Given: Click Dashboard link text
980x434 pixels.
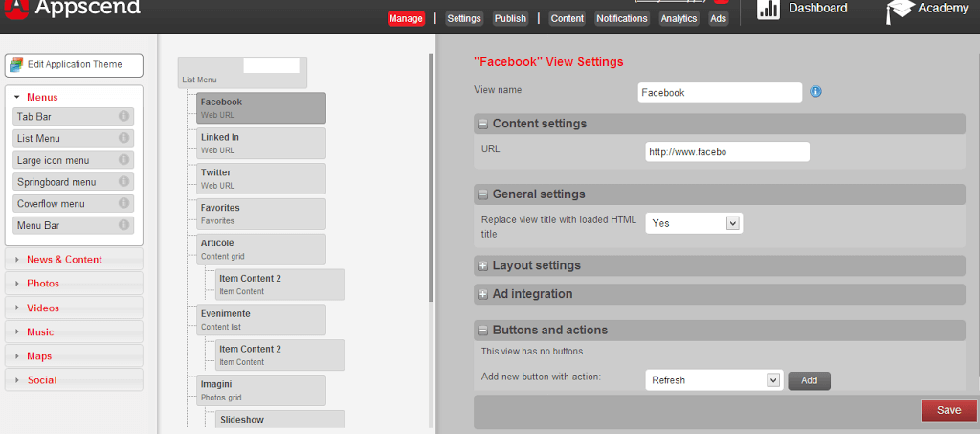Looking at the screenshot, I should point(817,8).
